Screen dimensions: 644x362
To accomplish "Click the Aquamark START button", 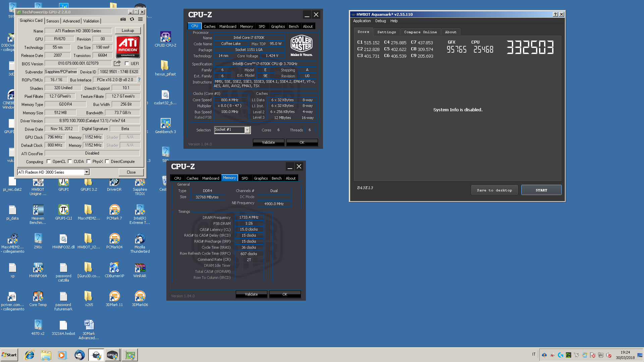I will pyautogui.click(x=541, y=190).
